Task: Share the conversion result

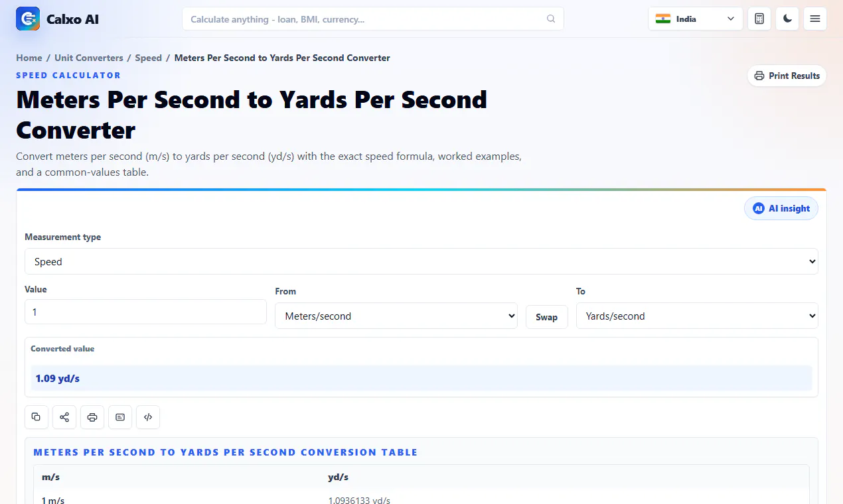Action: click(x=64, y=417)
